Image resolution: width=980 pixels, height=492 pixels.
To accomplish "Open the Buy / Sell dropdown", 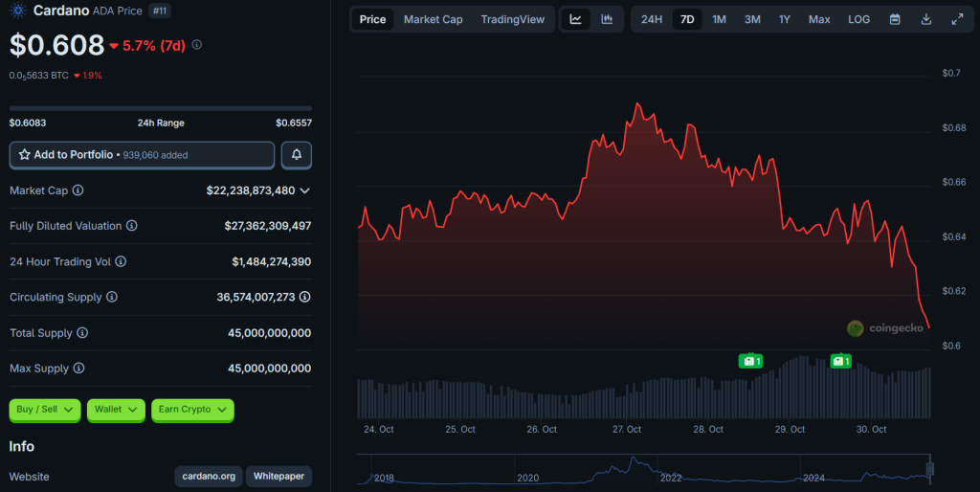I will point(45,410).
